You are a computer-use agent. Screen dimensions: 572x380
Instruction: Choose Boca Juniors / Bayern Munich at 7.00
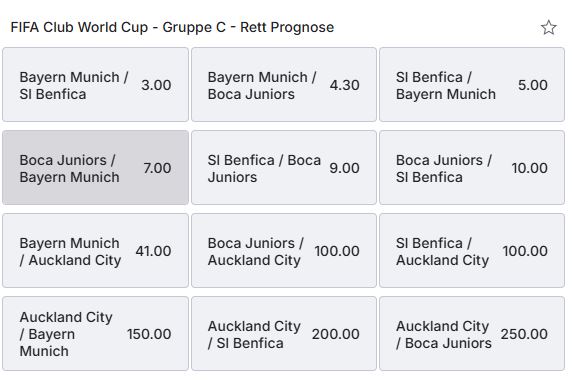click(x=96, y=168)
